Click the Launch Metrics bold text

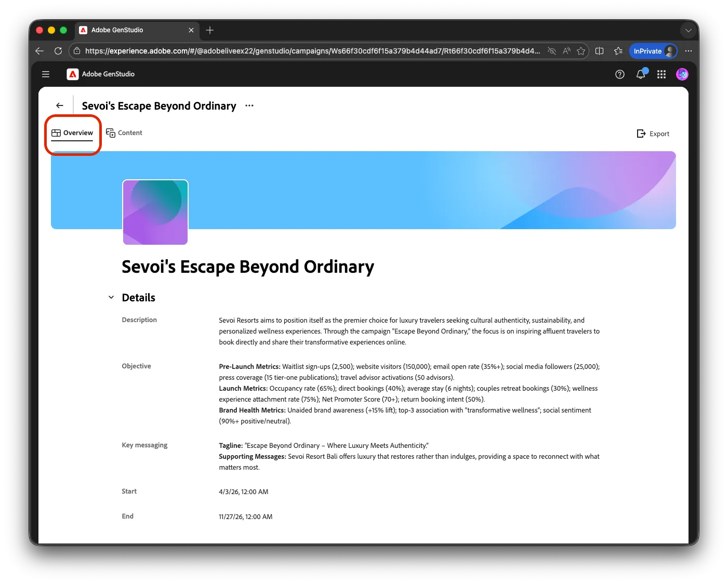[x=243, y=389]
